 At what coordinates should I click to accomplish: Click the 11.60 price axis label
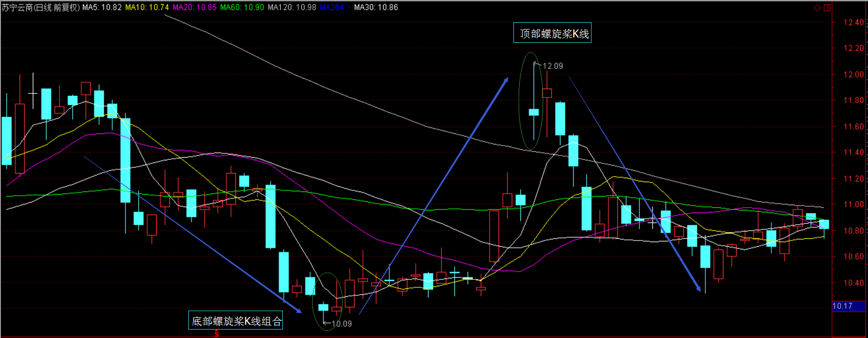click(853, 127)
